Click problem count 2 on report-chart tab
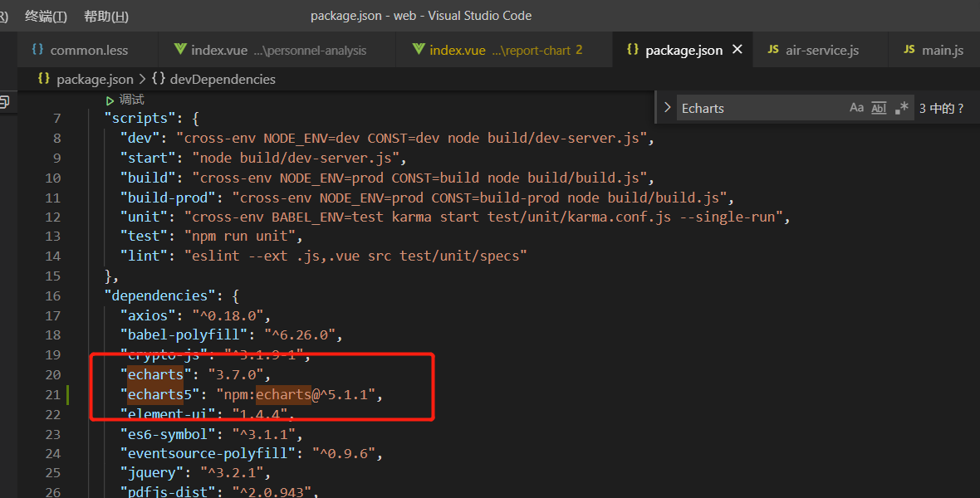Image resolution: width=980 pixels, height=498 pixels. [x=579, y=50]
